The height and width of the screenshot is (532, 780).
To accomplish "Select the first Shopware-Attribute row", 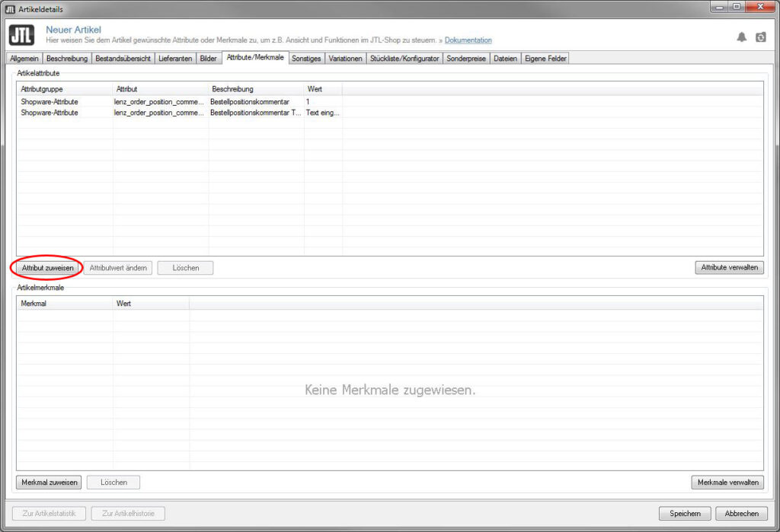I will click(50, 101).
